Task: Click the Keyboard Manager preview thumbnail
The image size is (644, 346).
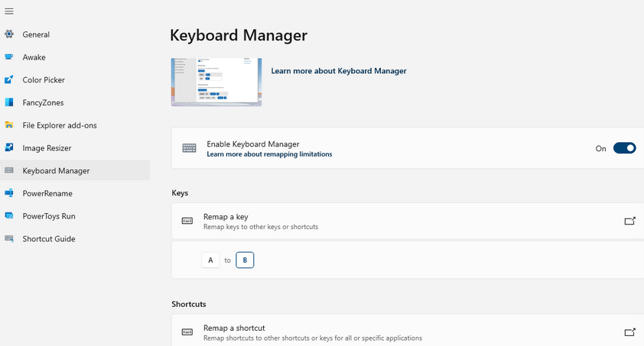Action: pos(216,82)
